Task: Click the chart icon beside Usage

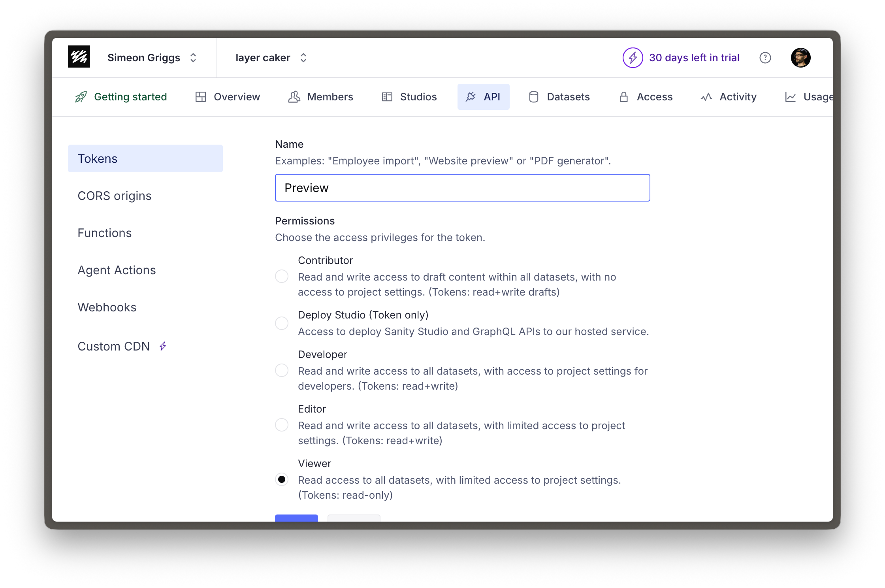Action: tap(791, 97)
